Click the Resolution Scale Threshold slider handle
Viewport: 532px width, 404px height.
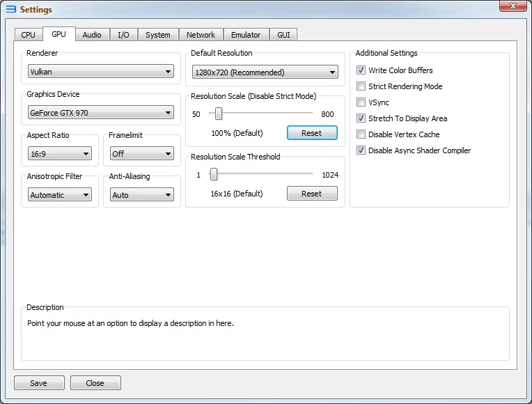[213, 175]
